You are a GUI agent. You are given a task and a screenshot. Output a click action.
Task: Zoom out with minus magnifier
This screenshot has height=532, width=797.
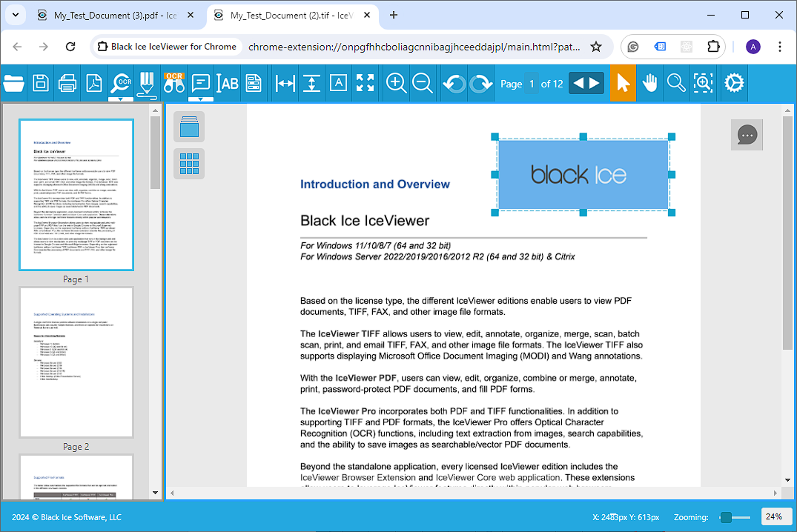click(423, 83)
